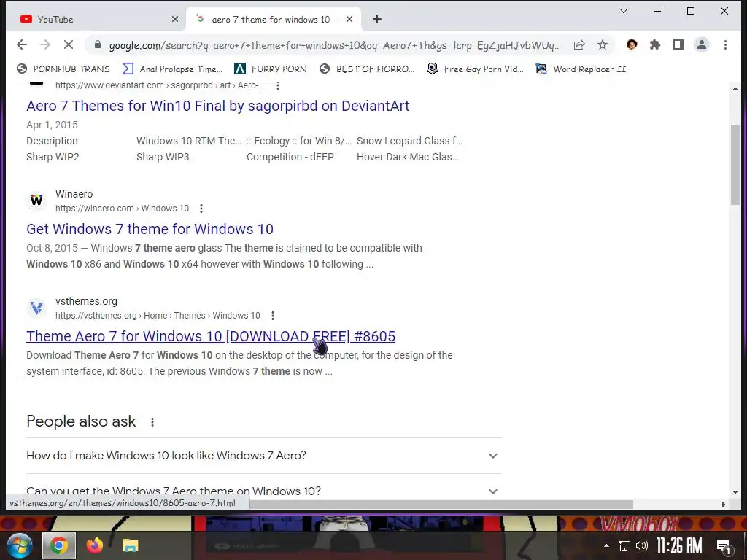Click the scrollbar up arrow
Viewport: 747px width, 560px height.
[735, 88]
